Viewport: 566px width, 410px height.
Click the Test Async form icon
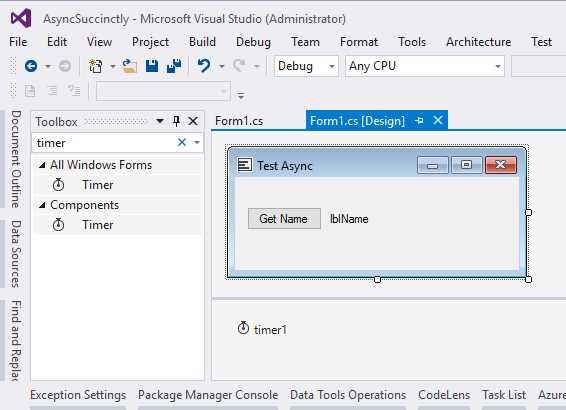click(245, 165)
